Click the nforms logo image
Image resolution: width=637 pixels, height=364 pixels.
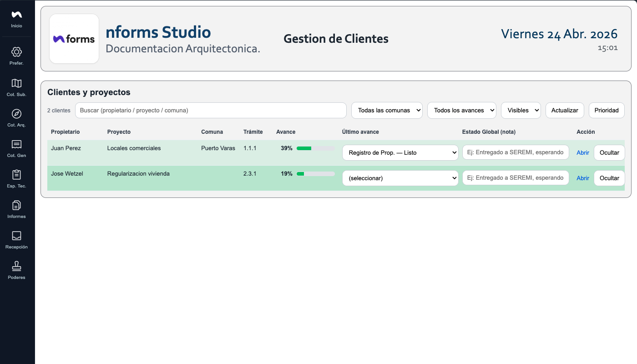[74, 39]
